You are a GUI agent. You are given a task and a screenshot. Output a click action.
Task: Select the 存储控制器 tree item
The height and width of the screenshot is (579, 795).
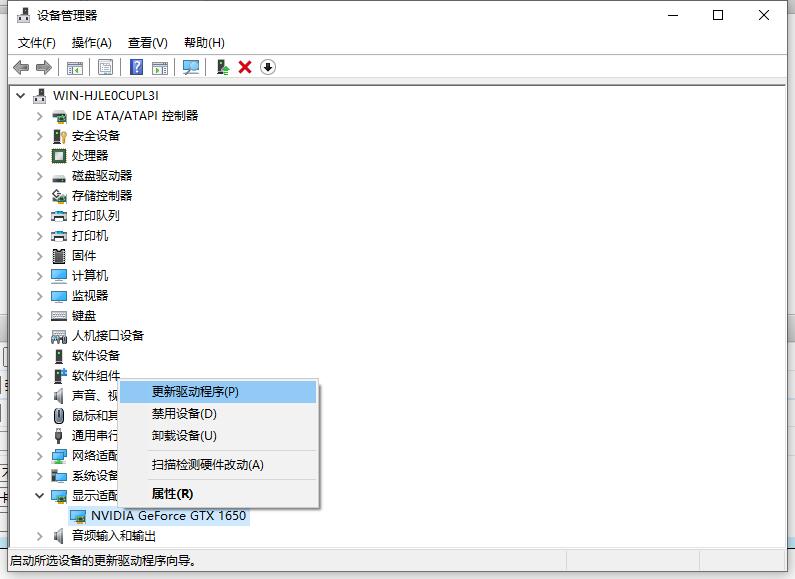(102, 196)
